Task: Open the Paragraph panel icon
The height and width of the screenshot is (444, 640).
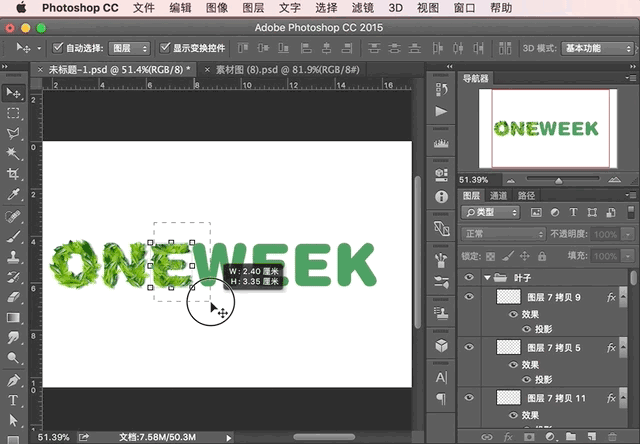Action: click(x=441, y=398)
